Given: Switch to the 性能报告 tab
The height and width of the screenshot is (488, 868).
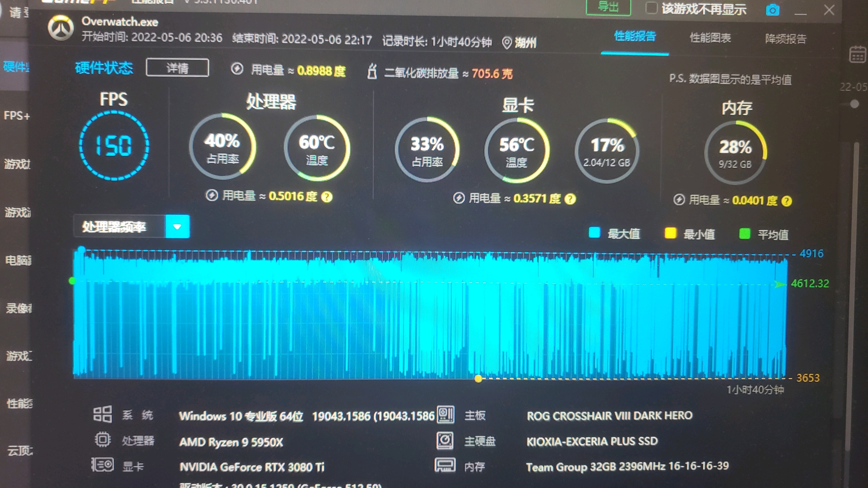Looking at the screenshot, I should [635, 36].
